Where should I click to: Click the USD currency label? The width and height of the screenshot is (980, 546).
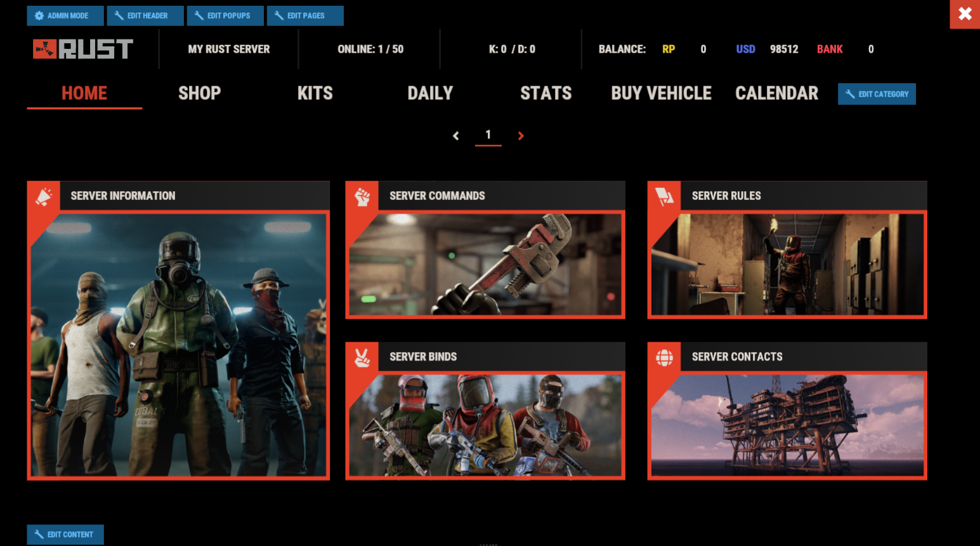click(745, 49)
